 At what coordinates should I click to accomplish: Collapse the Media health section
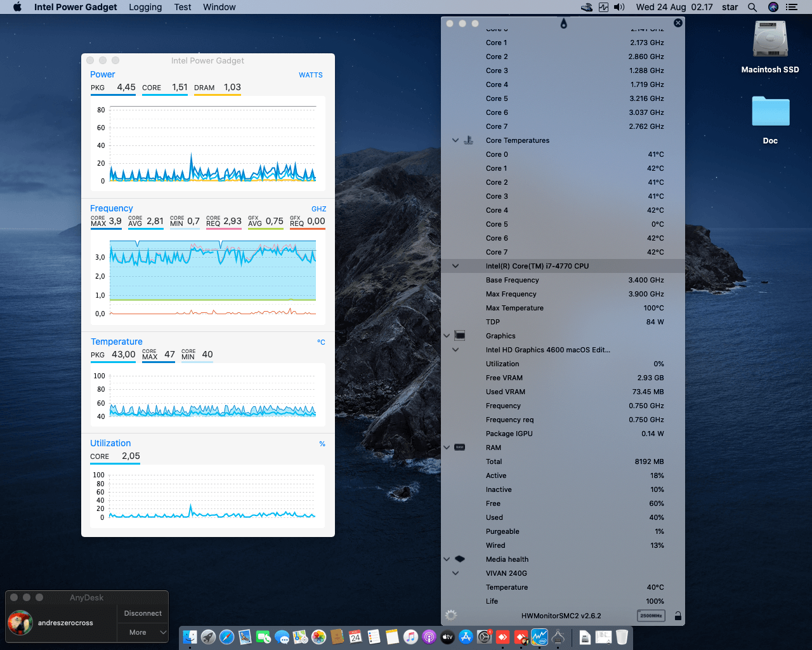447,559
